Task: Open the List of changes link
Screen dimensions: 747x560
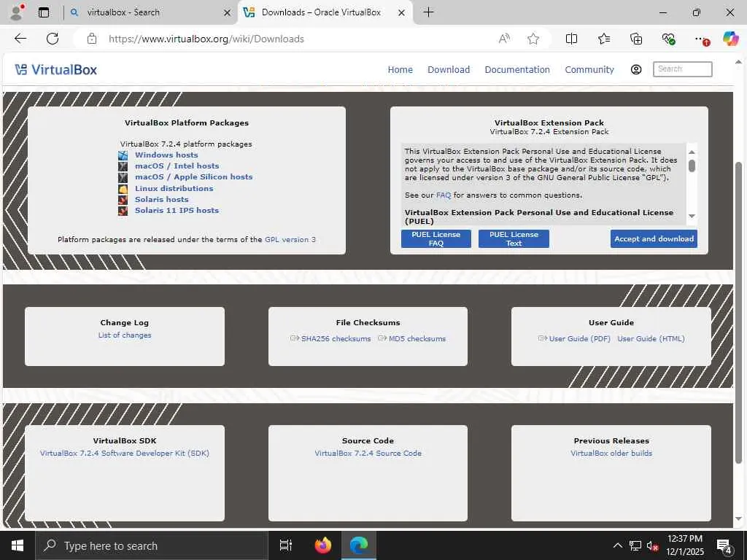Action: pos(124,335)
